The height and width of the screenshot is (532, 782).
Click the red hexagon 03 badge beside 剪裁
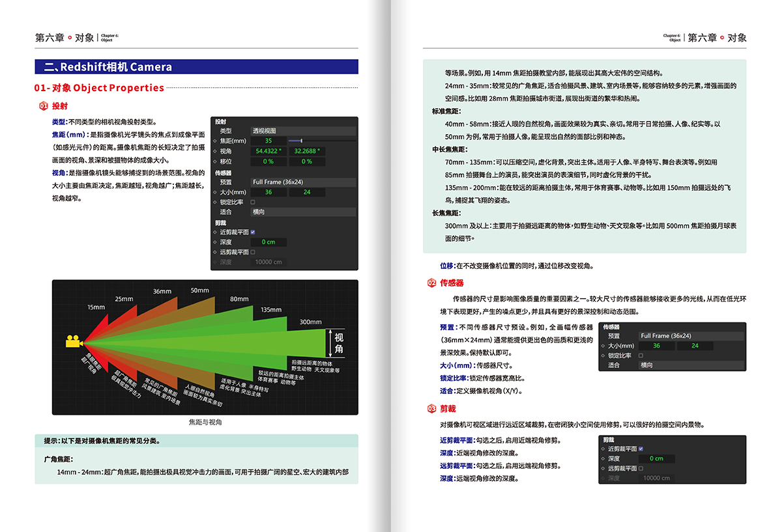point(431,409)
